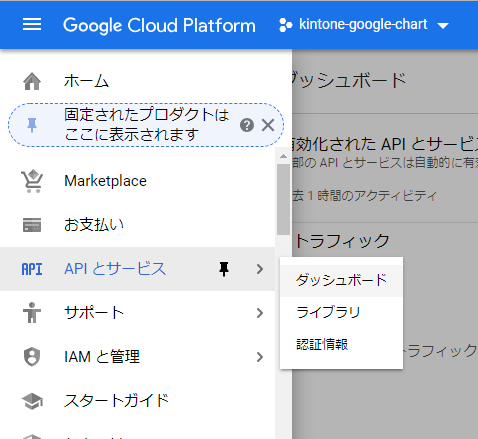Click the graduation cap start guide icon
Screen dimensions: 478x439
pos(32,401)
